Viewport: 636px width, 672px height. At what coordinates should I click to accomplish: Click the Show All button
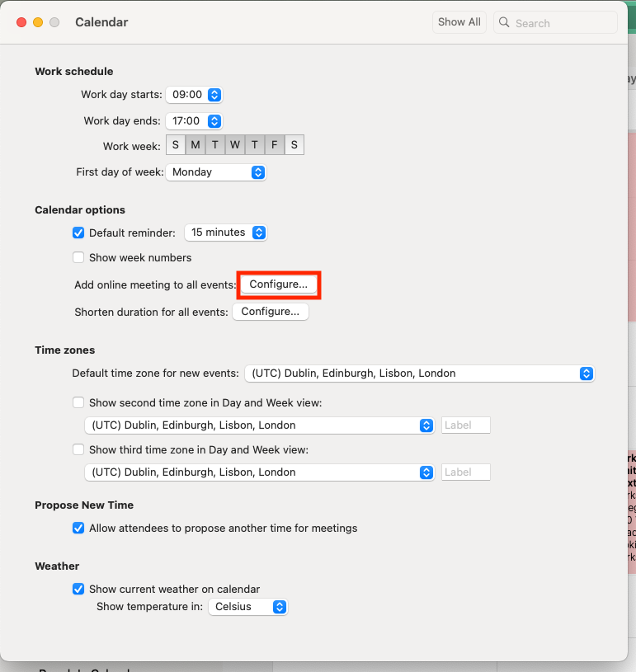459,22
